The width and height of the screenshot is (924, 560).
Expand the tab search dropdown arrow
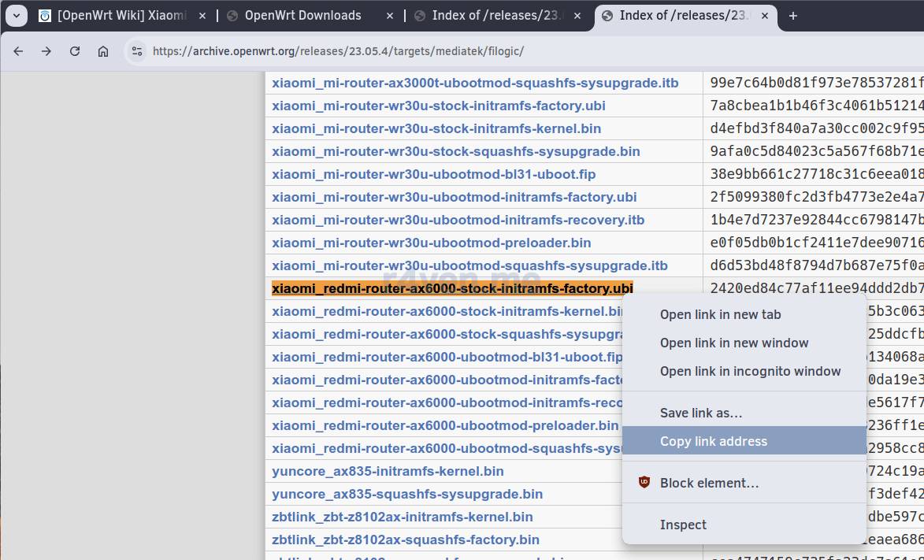pos(16,16)
